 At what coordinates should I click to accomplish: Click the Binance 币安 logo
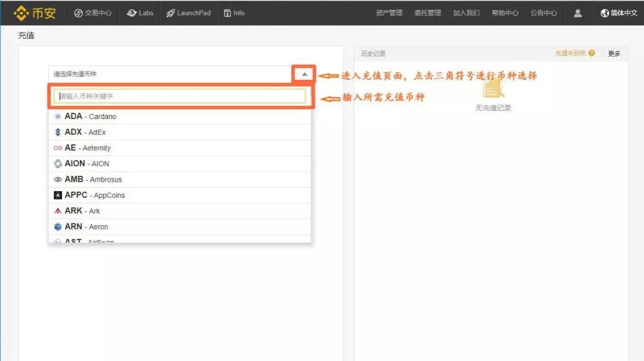click(35, 13)
